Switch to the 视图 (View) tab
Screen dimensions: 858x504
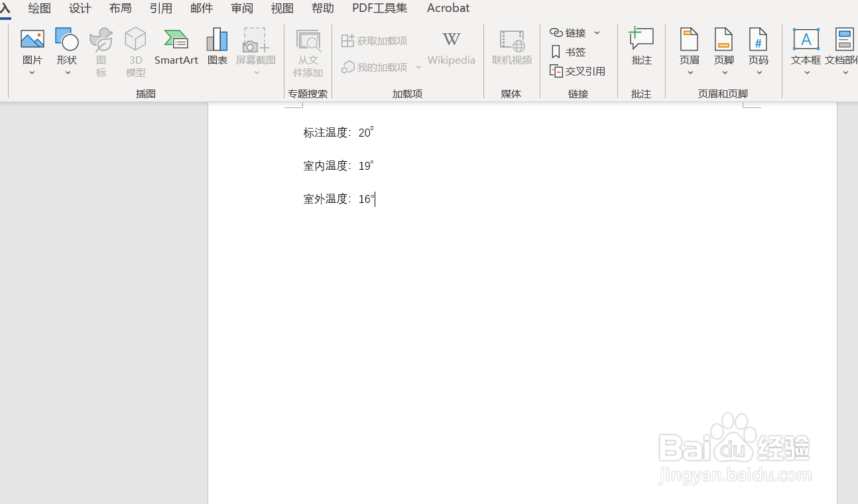[282, 8]
